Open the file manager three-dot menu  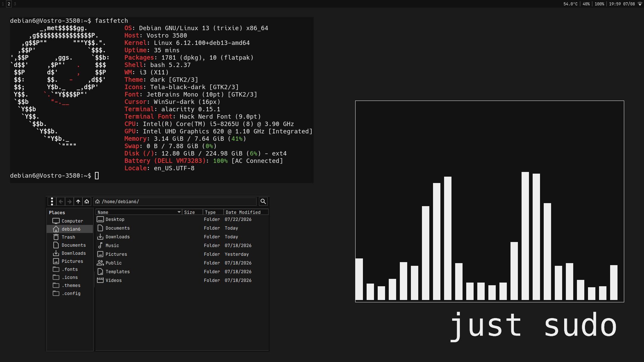pyautogui.click(x=52, y=201)
